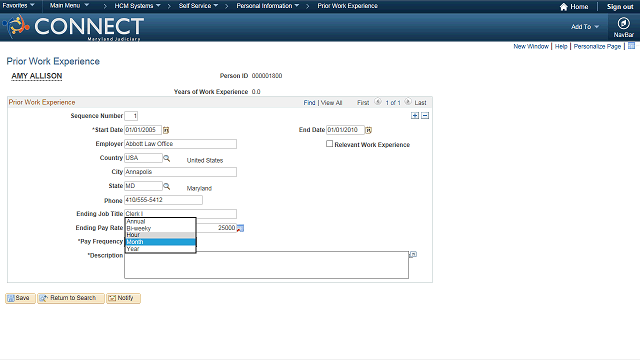Tick Relevant Work Experience checkbox
The height and width of the screenshot is (360, 640).
329,144
